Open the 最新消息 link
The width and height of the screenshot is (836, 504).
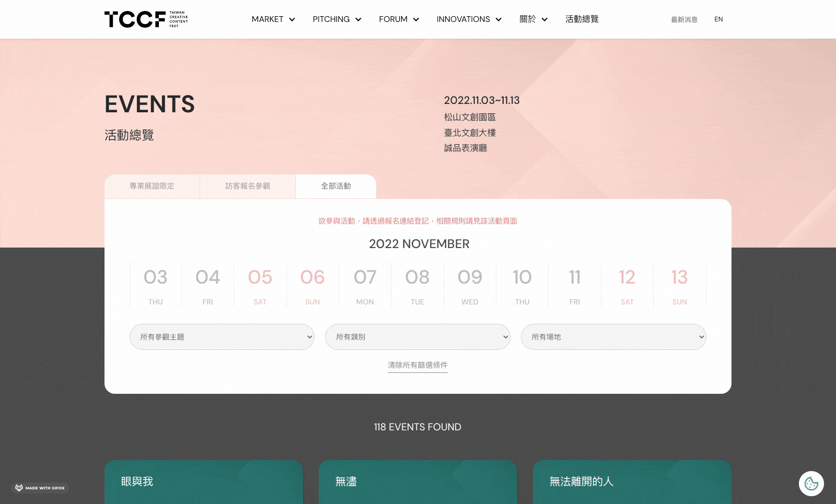[x=684, y=19]
